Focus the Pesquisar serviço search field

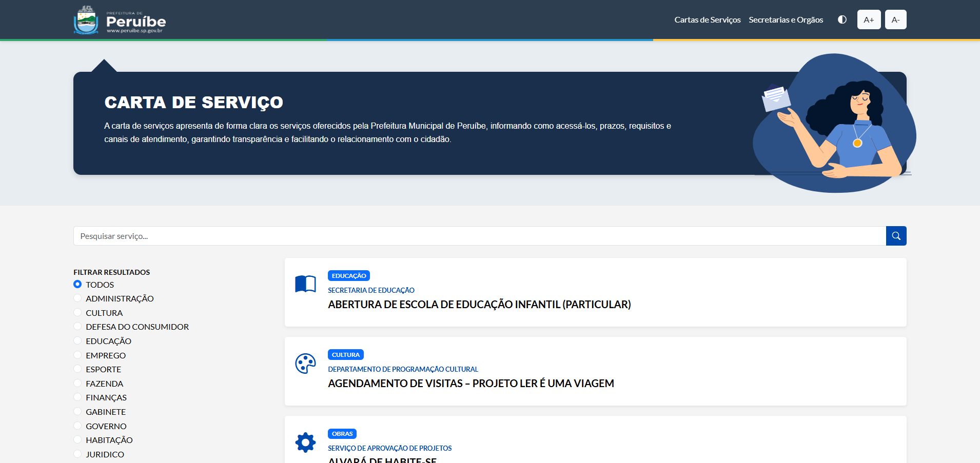click(480, 236)
